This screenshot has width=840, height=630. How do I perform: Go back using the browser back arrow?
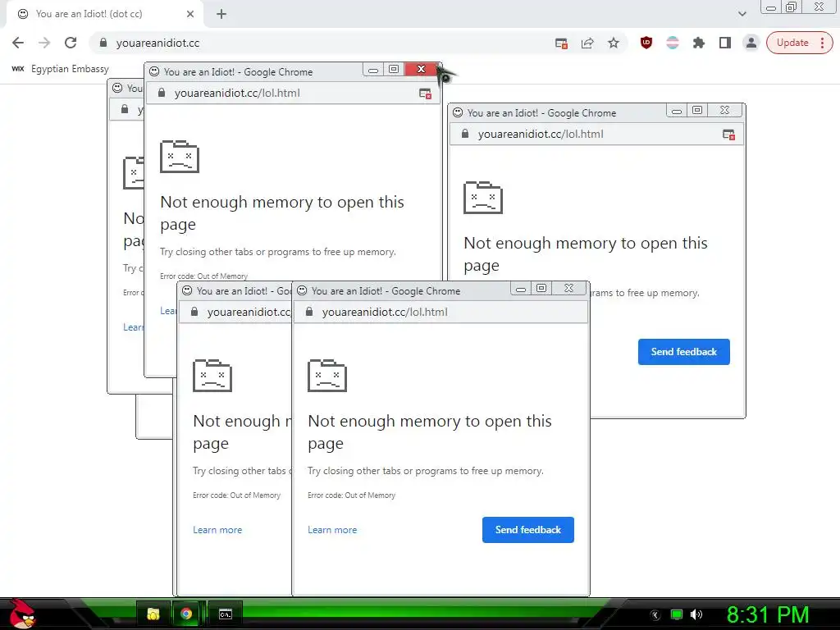pos(18,43)
